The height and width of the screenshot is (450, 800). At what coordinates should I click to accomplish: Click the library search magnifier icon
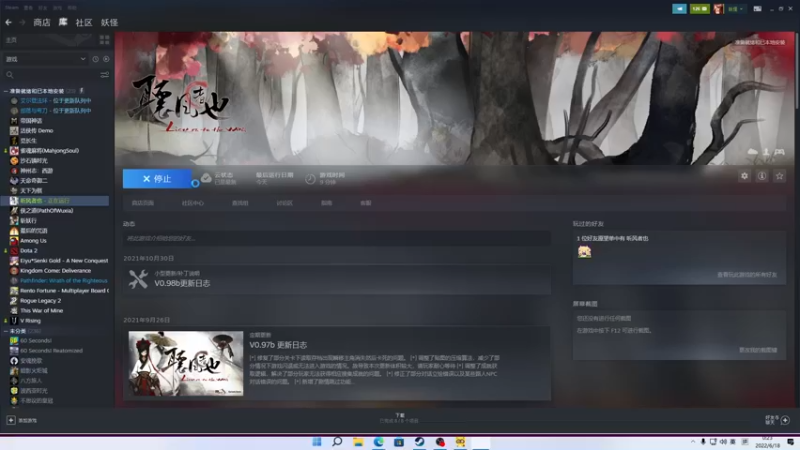click(x=9, y=75)
